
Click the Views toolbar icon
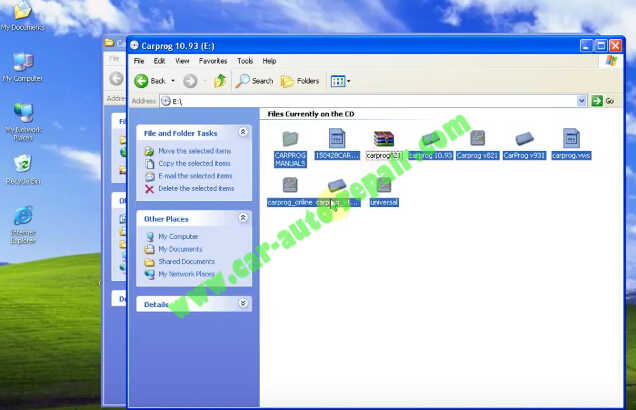pos(337,81)
